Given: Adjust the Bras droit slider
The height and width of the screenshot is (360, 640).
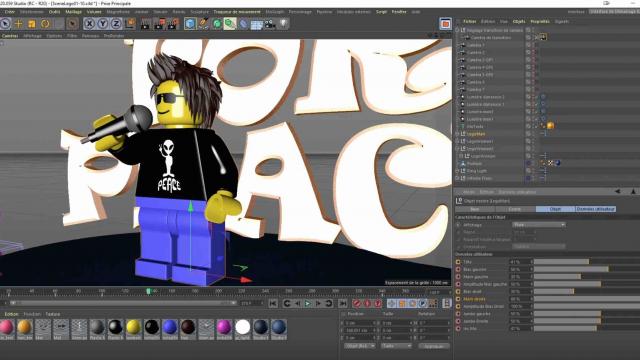Looking at the screenshot, I should coord(587,291).
